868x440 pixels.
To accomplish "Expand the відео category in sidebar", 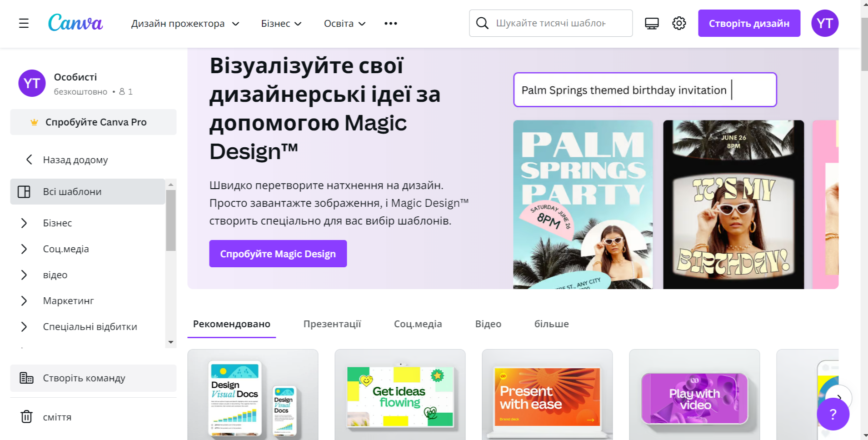I will (24, 275).
